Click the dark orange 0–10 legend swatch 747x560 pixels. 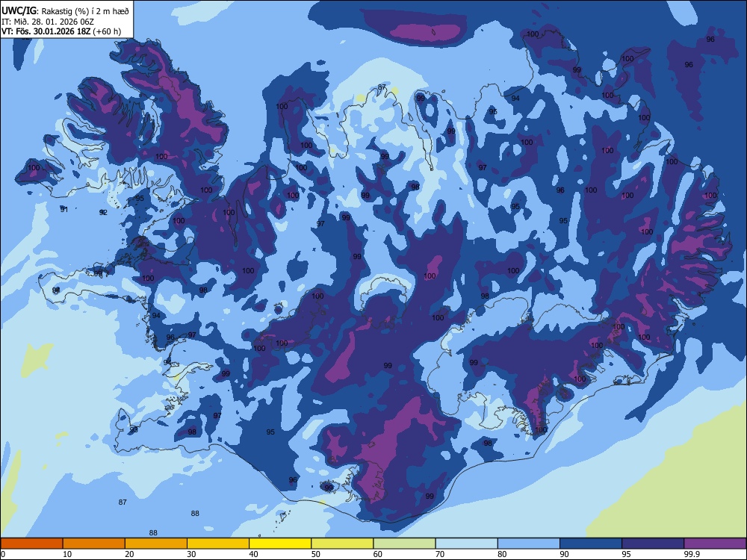31,544
